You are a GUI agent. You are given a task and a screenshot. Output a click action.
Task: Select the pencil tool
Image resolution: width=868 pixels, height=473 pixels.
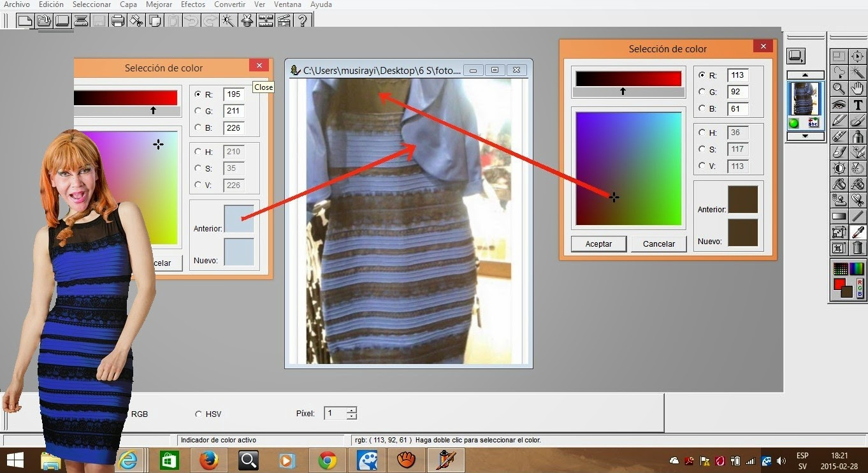click(839, 120)
